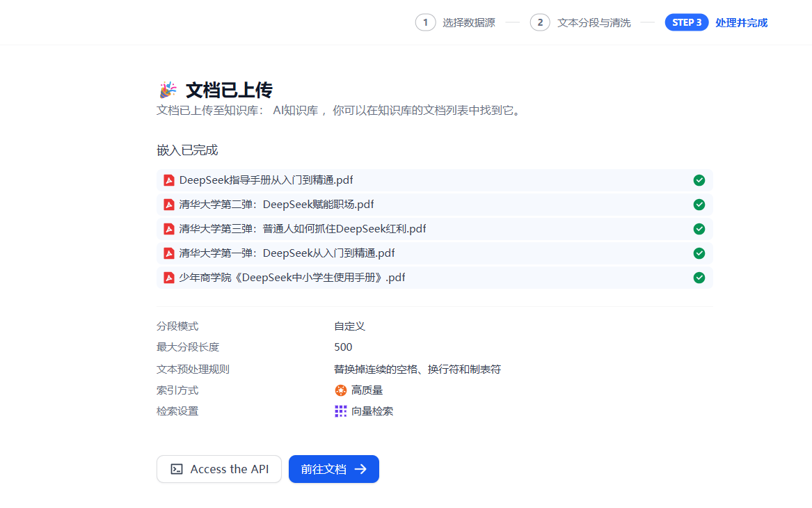This screenshot has height=508, width=812.
Task: Select file name 清华大学第三弹：普通人如何抓住DeepSeek红利.pdf
Action: (x=303, y=229)
